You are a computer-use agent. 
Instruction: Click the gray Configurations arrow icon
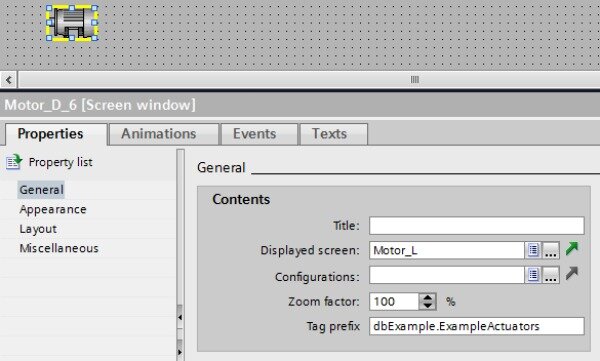pos(572,273)
